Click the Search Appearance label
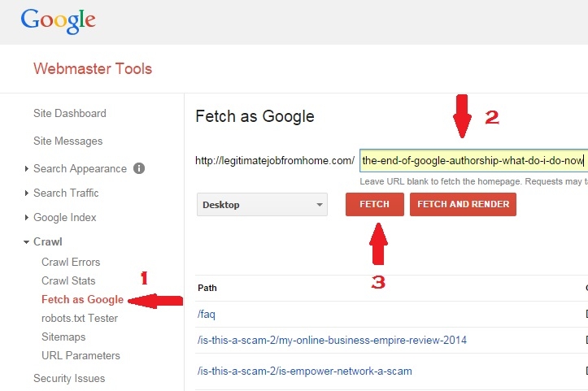Screen dimensions: 588x391 click(x=81, y=169)
